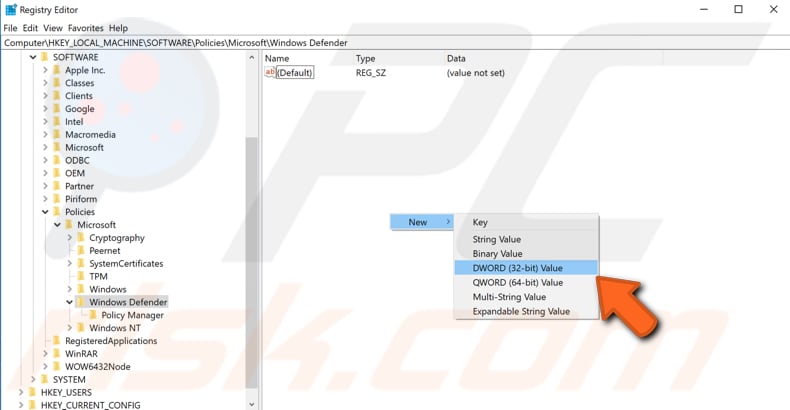This screenshot has width=790, height=410.
Task: Open the Edit menu
Action: pos(30,28)
